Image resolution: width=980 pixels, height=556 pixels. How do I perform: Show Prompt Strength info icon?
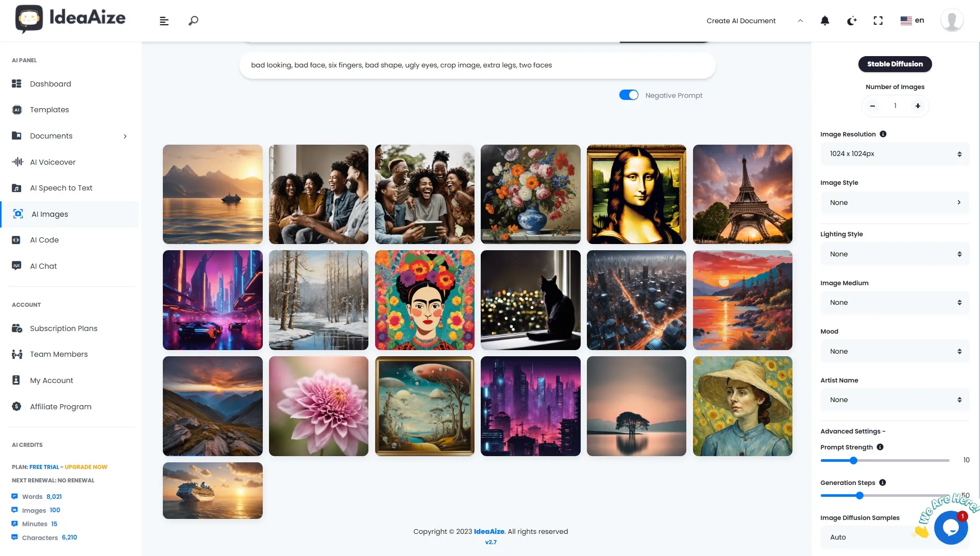coord(880,447)
